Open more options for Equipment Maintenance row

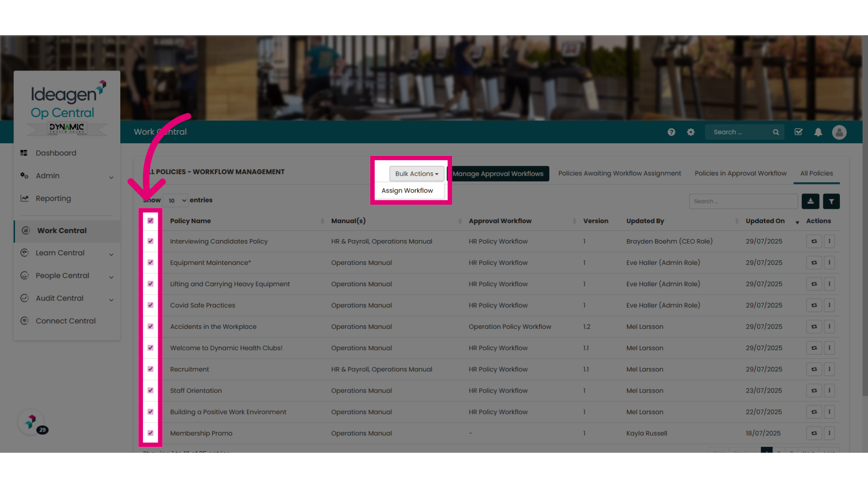click(x=829, y=263)
